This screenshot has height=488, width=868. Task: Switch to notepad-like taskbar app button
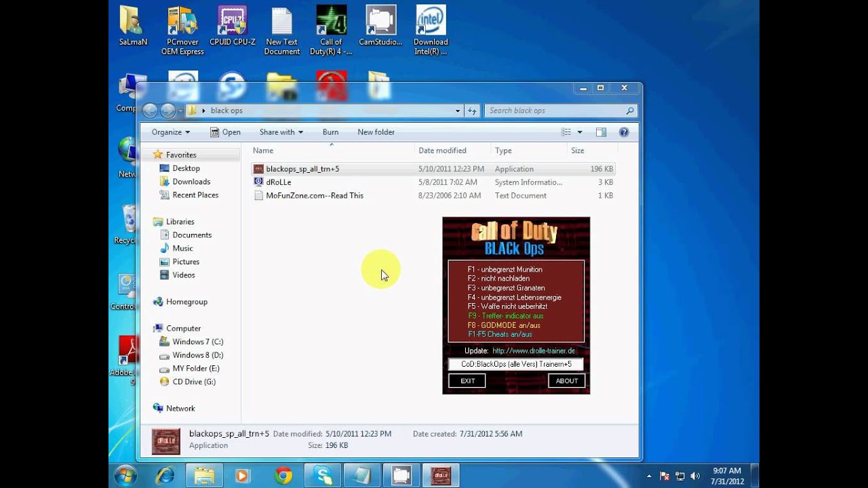[x=362, y=476]
